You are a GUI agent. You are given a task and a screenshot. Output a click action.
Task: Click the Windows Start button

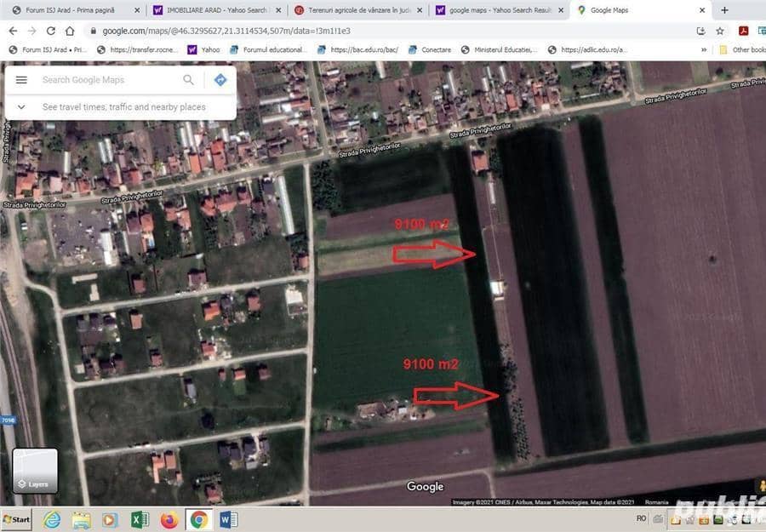click(x=16, y=519)
